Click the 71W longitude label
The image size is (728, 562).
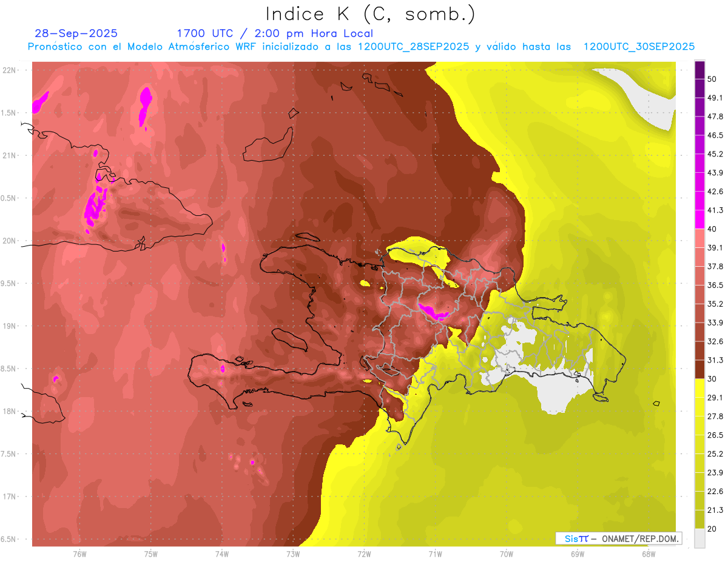pos(435,554)
